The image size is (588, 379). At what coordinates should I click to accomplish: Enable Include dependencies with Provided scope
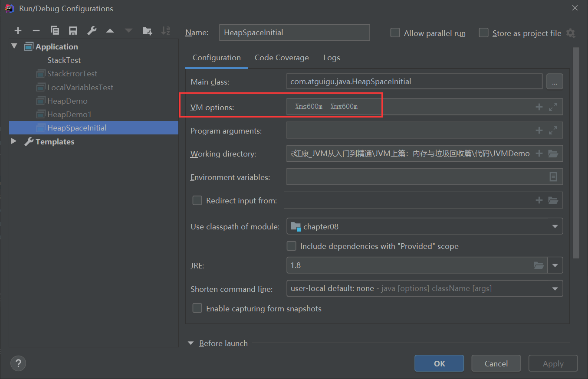coord(292,246)
